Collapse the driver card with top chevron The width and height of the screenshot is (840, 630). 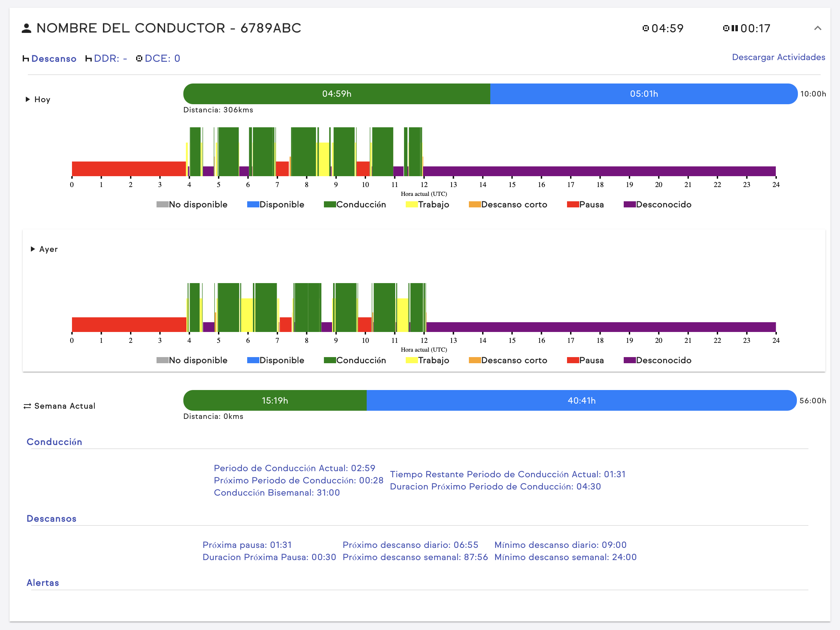click(x=817, y=28)
